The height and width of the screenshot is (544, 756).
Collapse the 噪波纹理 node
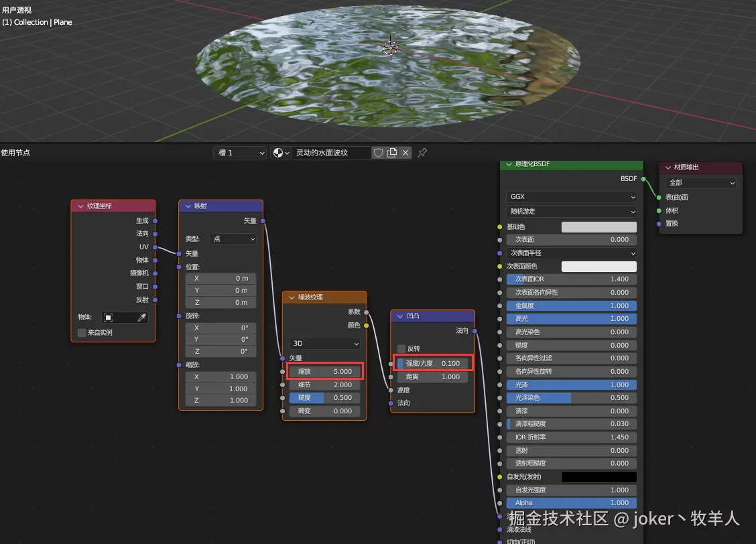click(292, 297)
